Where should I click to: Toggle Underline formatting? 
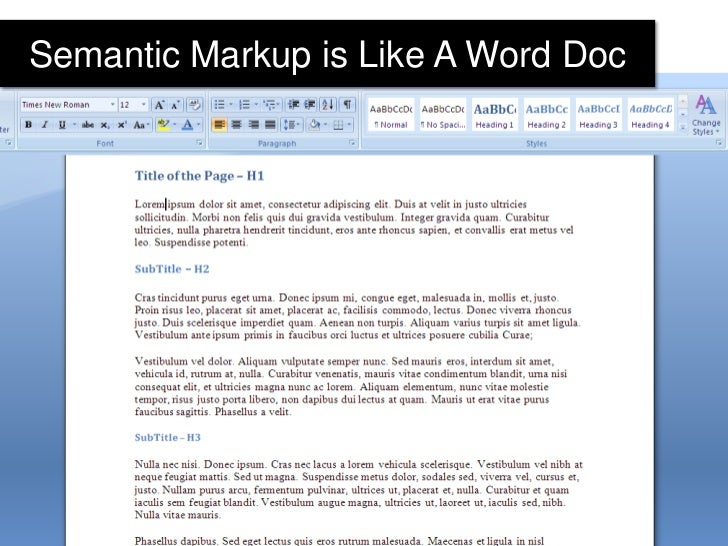pos(62,124)
